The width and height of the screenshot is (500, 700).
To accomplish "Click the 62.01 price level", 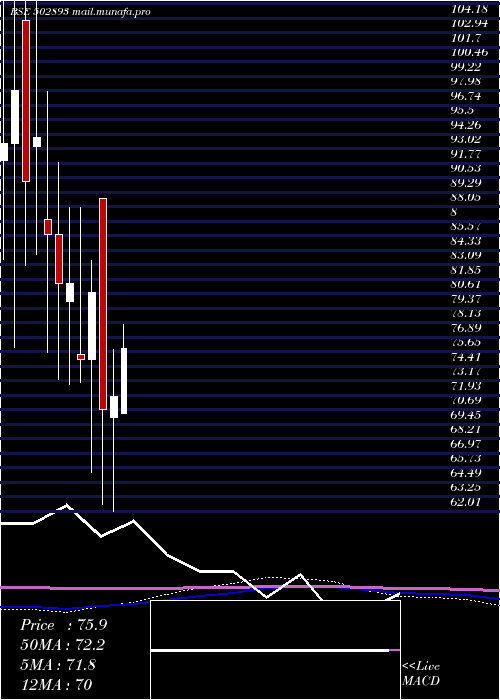I will (x=466, y=504).
